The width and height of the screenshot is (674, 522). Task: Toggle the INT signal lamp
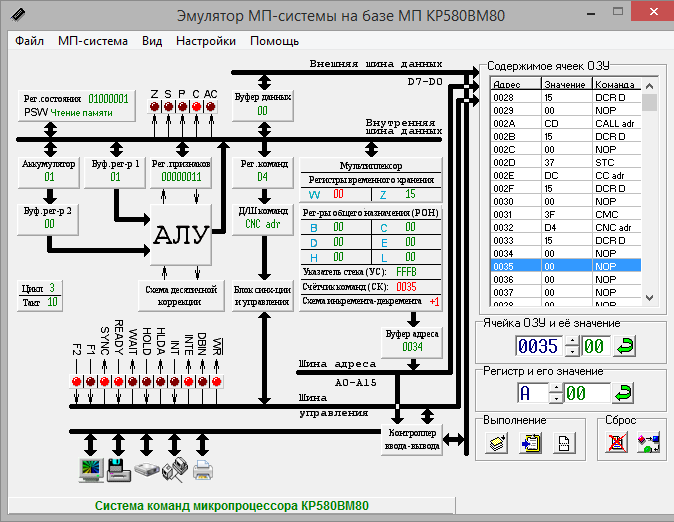click(x=175, y=381)
